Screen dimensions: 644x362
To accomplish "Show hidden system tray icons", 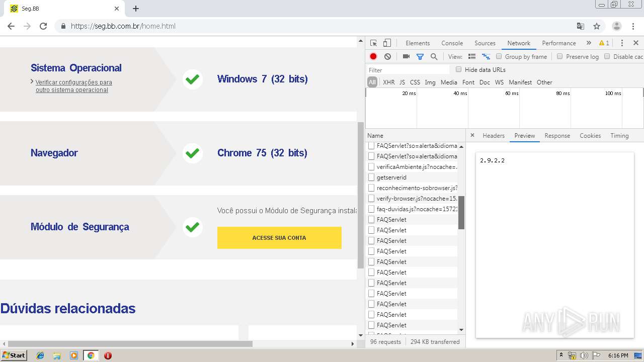I will [561, 355].
